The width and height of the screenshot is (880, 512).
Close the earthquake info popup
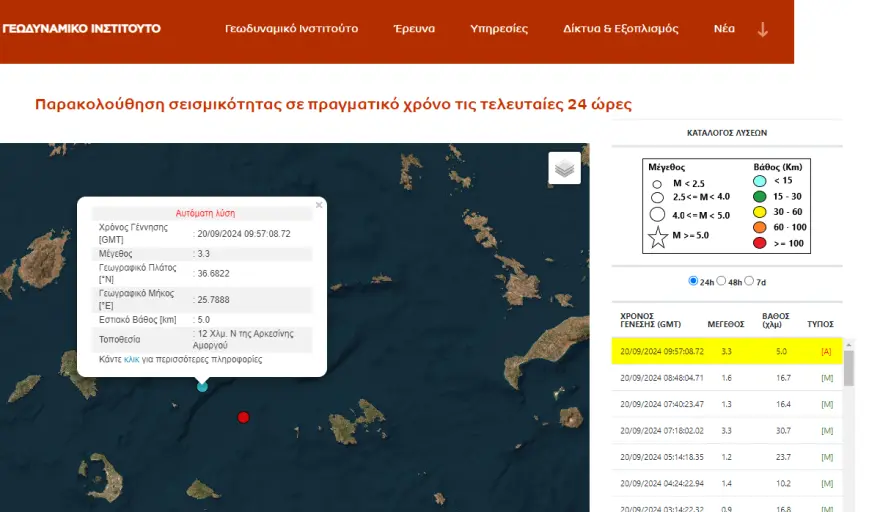(319, 205)
